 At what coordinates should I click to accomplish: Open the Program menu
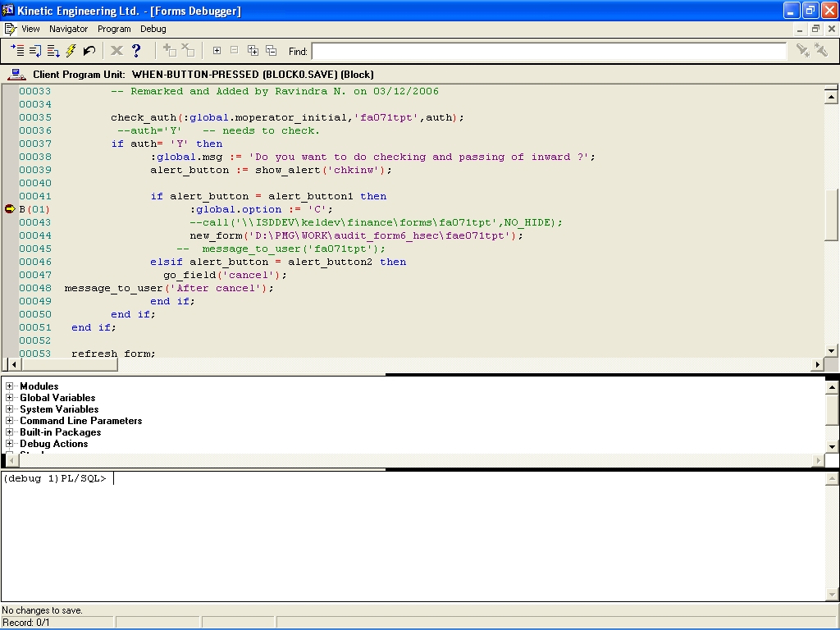coord(114,29)
